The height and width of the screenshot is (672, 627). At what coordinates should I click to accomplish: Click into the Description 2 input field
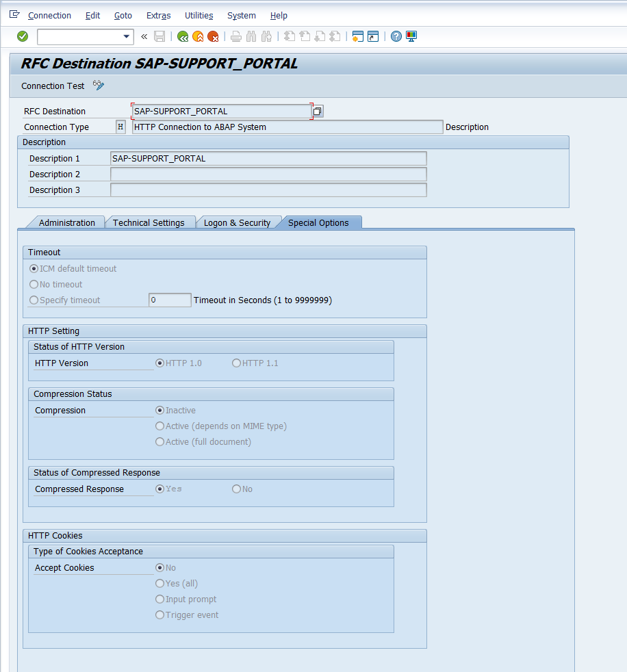click(268, 175)
